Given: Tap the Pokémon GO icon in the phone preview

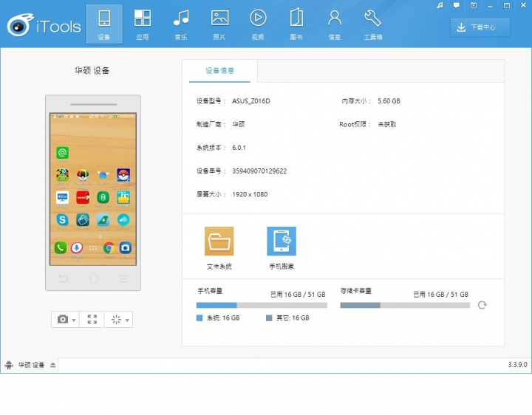Looking at the screenshot, I should coord(123,175).
